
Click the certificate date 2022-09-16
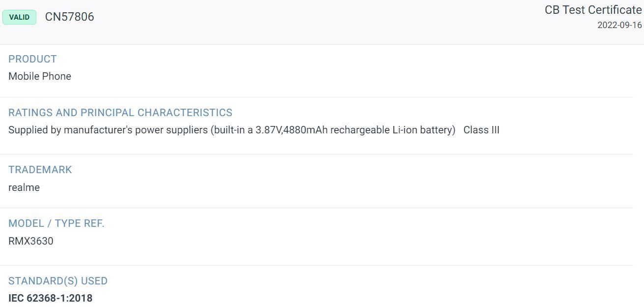(x=619, y=25)
